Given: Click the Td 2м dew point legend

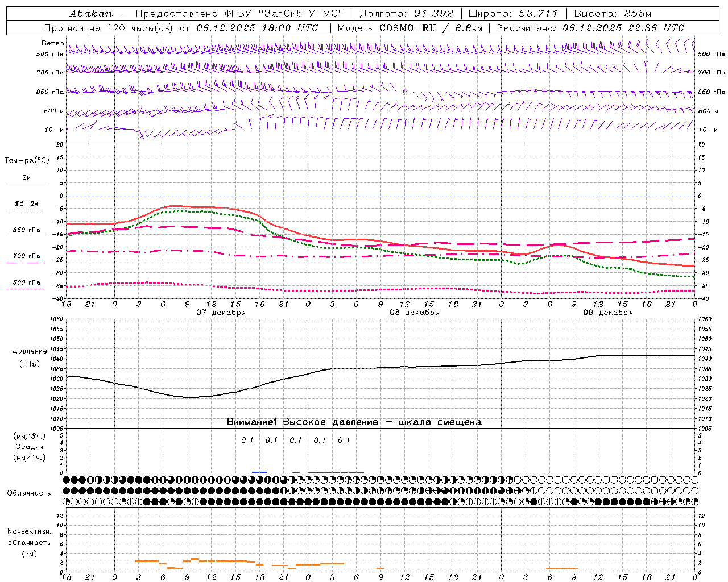Looking at the screenshot, I should (x=27, y=203).
